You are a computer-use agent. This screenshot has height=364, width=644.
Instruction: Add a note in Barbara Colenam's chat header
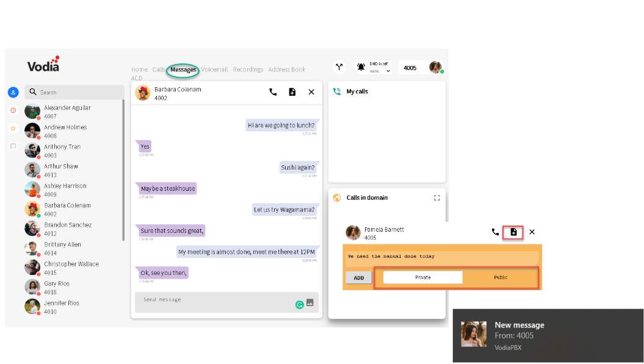(x=292, y=92)
